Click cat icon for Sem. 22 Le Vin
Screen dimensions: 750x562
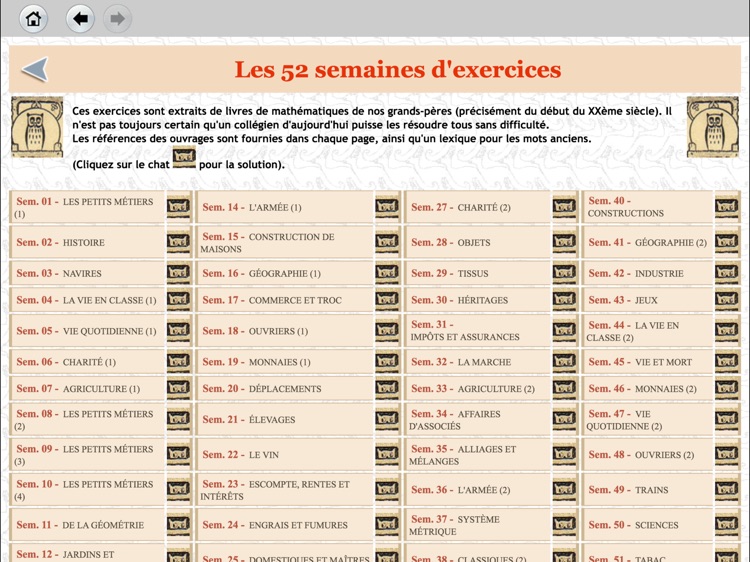(x=387, y=454)
